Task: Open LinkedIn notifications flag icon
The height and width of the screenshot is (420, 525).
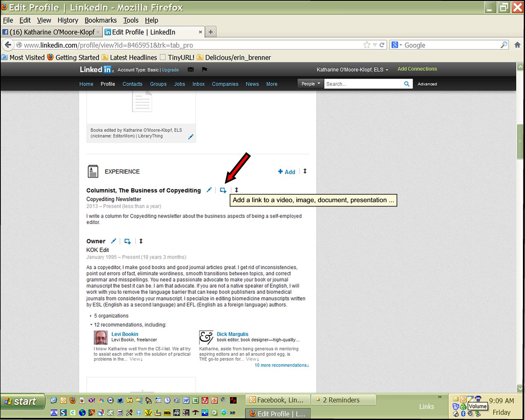Action: tap(204, 69)
